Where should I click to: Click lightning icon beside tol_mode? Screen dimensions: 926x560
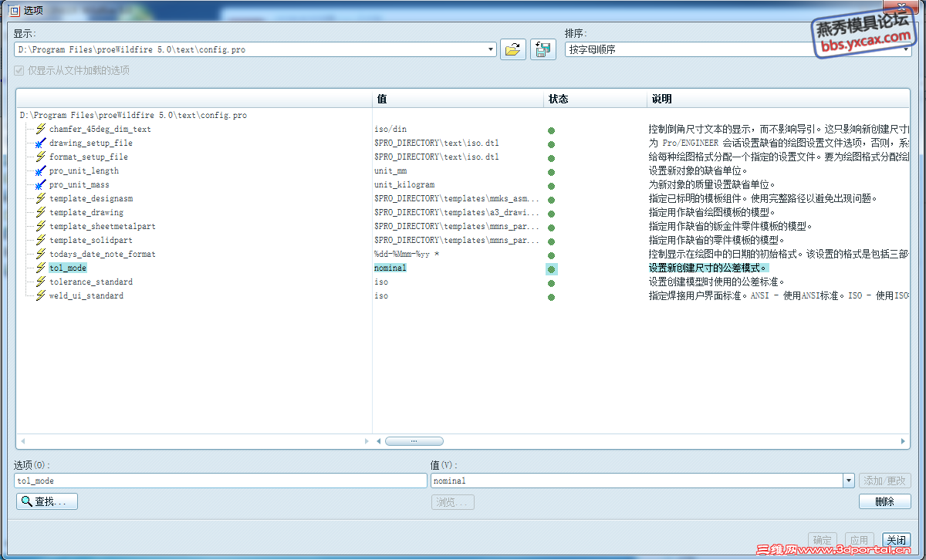pos(41,268)
